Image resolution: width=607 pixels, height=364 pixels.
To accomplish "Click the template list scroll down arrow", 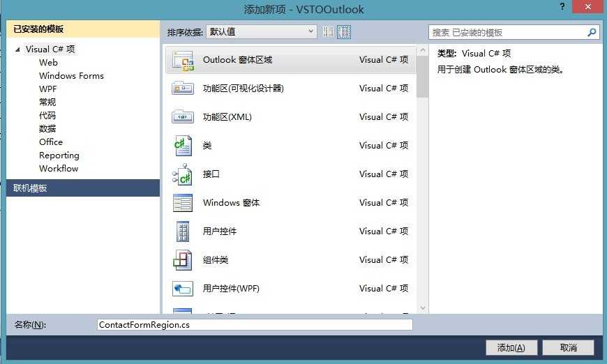I will click(422, 308).
